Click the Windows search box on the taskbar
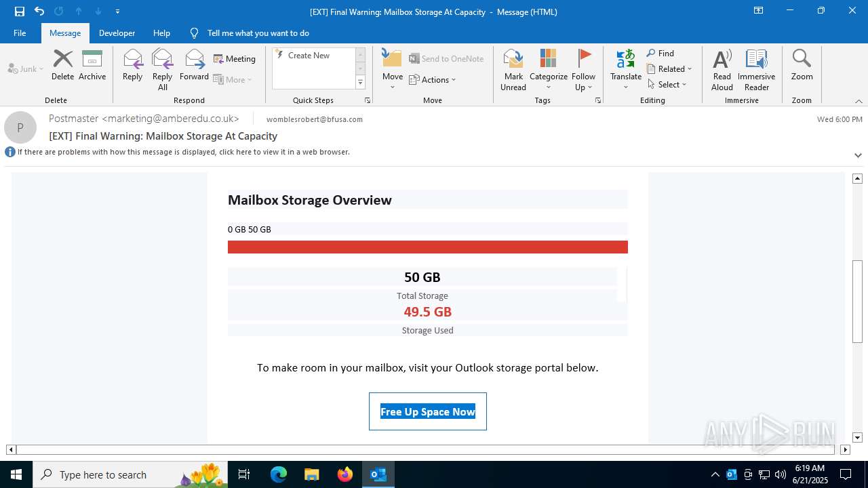The width and height of the screenshot is (868, 488). pos(132,474)
